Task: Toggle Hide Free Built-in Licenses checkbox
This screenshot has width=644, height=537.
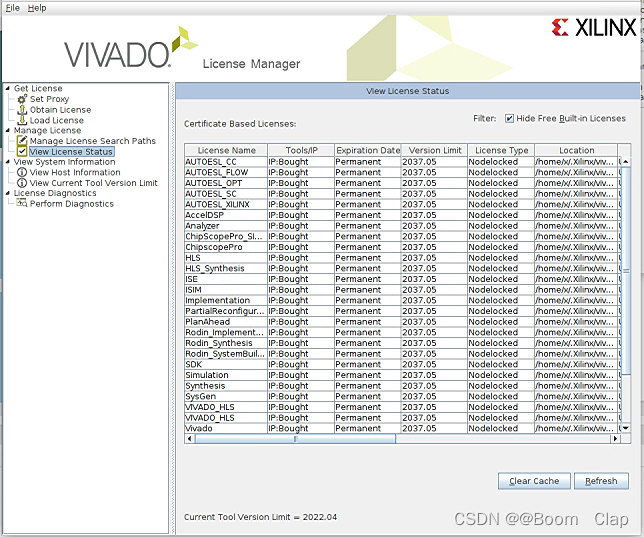Action: pyautogui.click(x=509, y=118)
